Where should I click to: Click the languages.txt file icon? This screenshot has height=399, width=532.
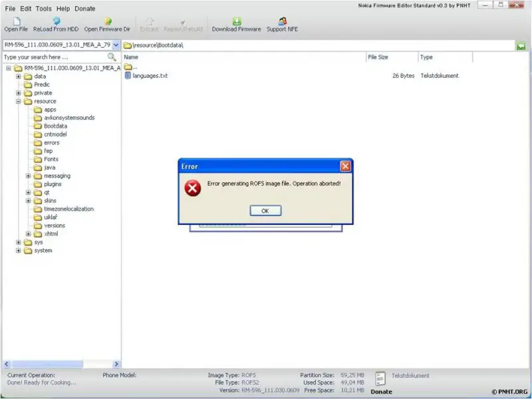pyautogui.click(x=128, y=76)
